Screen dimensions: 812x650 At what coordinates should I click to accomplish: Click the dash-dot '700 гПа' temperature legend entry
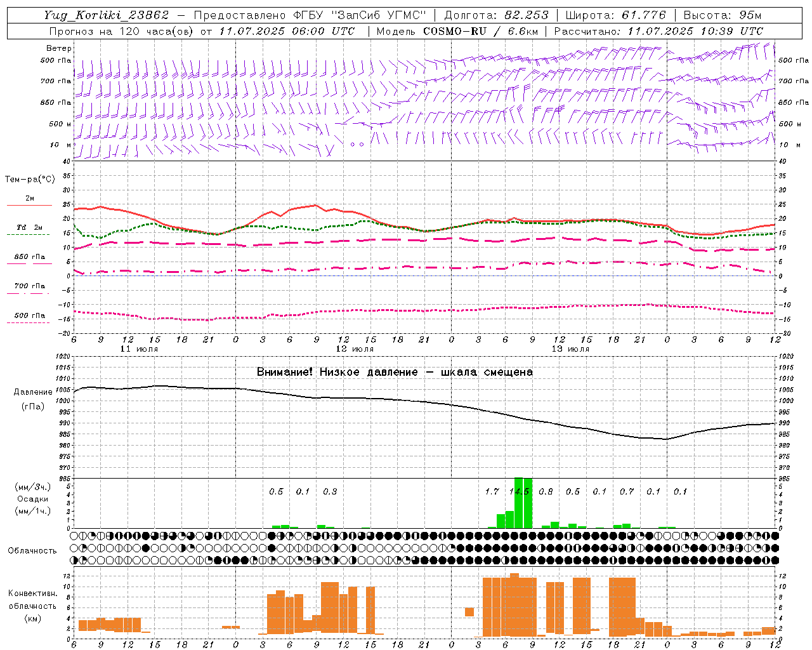pyautogui.click(x=29, y=289)
